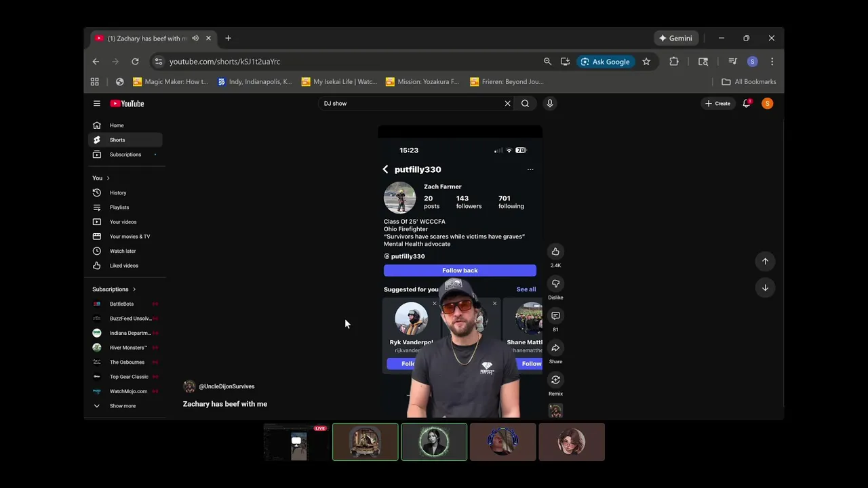Click the short video player
The width and height of the screenshot is (868, 488).
pos(460,271)
